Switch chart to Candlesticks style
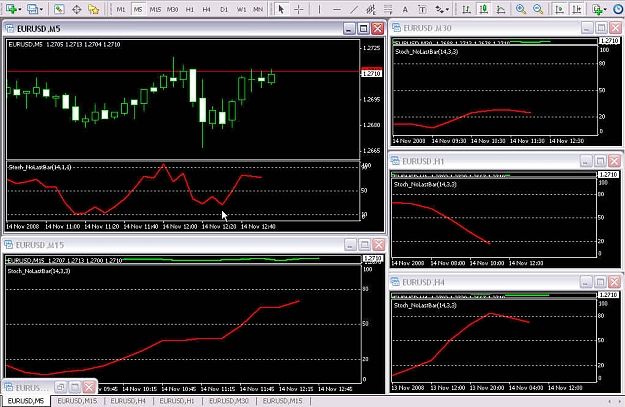 click(484, 9)
